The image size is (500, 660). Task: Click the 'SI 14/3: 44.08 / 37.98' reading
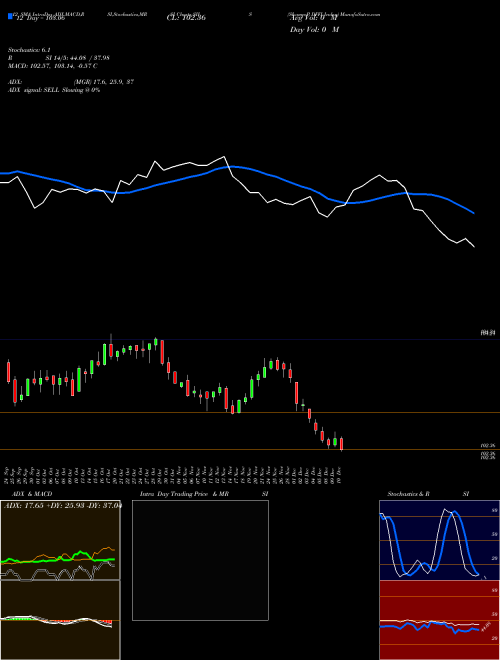coord(78,58)
